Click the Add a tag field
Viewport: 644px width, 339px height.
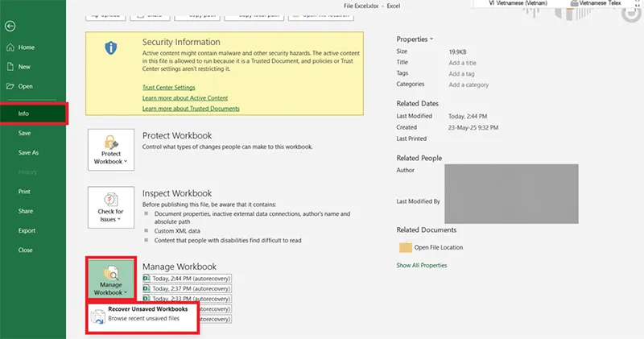click(461, 73)
